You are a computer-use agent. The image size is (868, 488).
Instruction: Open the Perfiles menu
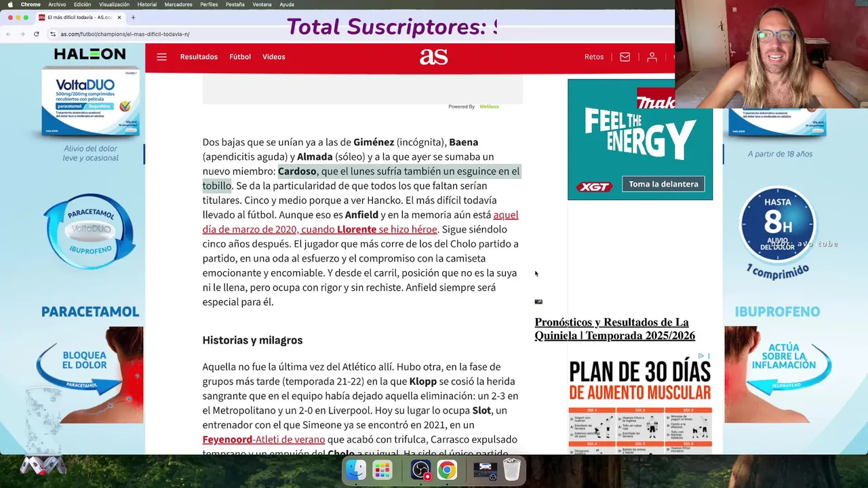click(209, 4)
